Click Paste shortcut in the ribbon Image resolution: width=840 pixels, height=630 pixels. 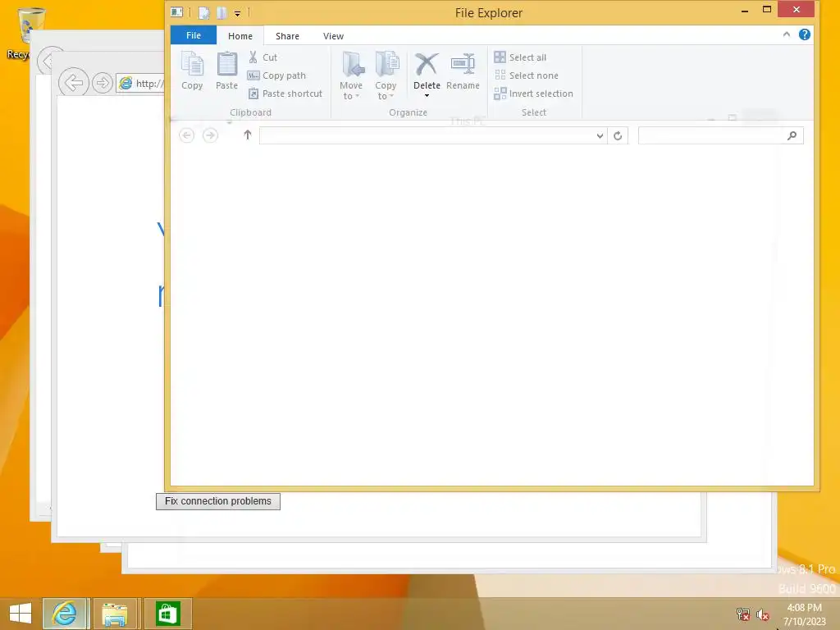pyautogui.click(x=285, y=94)
